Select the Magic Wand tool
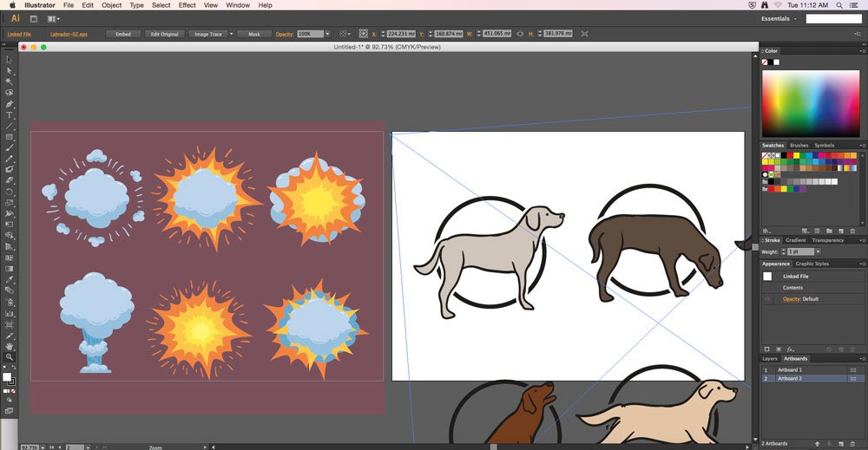The image size is (868, 450). pos(9,82)
